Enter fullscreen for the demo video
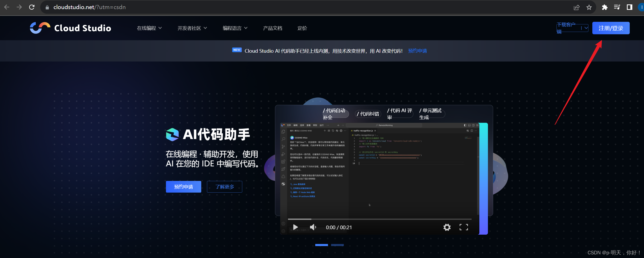 (x=464, y=227)
